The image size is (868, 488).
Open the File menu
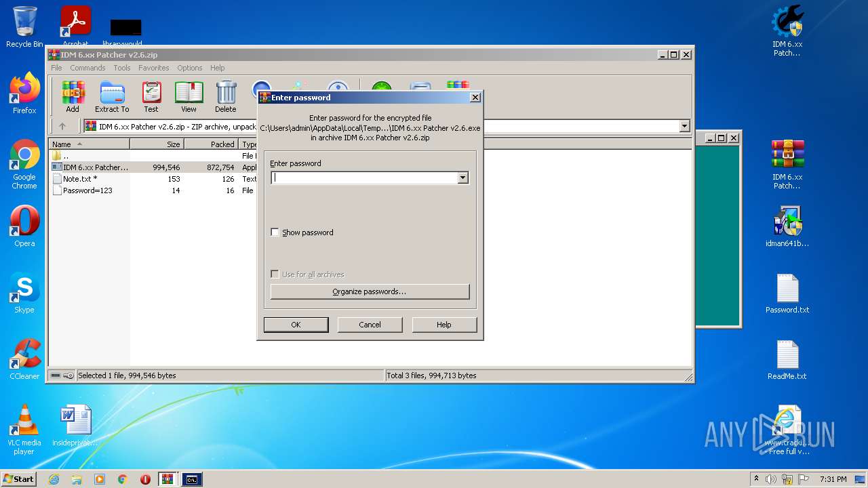tap(56, 68)
